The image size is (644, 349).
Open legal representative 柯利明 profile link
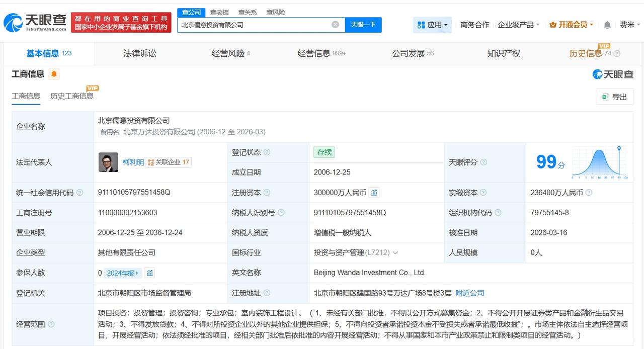point(133,162)
